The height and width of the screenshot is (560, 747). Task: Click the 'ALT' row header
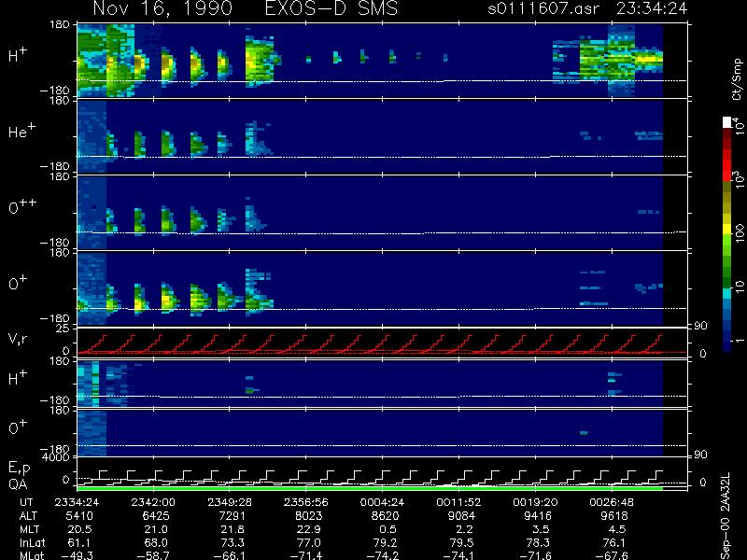pos(29,516)
